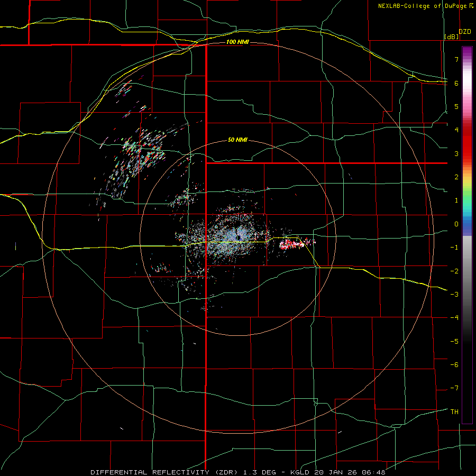Click the 3 value on color scale

[456, 153]
